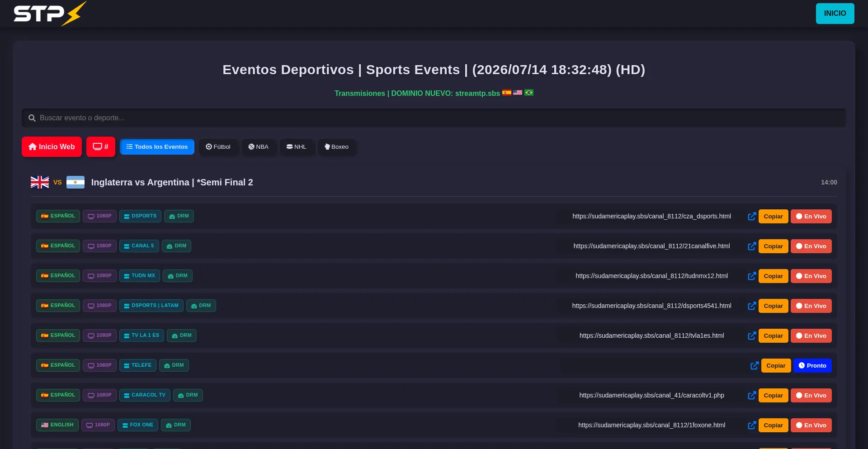Click the sudamericaplay 1foxone.html URL text
The width and height of the screenshot is (868, 449).
point(651,425)
